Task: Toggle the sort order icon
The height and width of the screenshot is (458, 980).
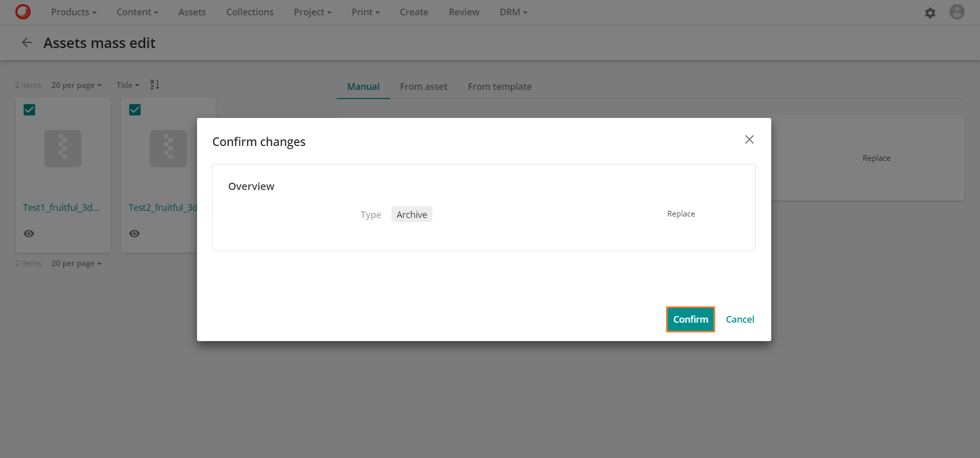Action: pos(155,85)
